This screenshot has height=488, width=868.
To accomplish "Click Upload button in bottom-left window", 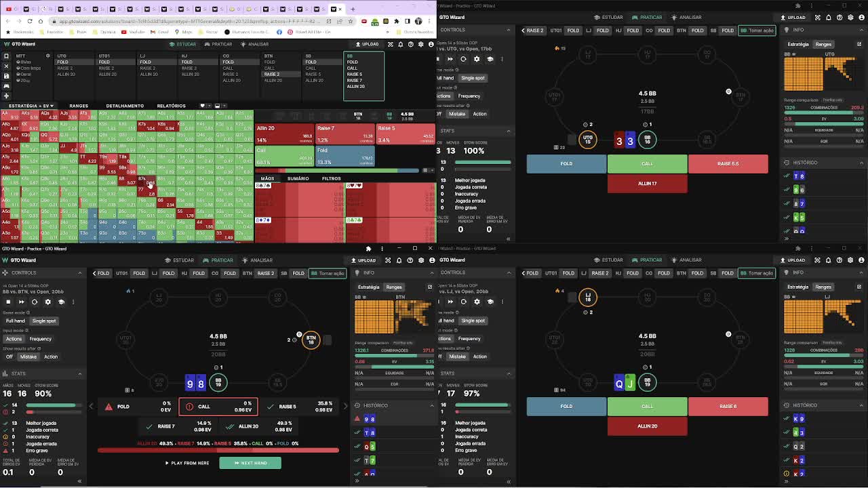I will pyautogui.click(x=362, y=260).
